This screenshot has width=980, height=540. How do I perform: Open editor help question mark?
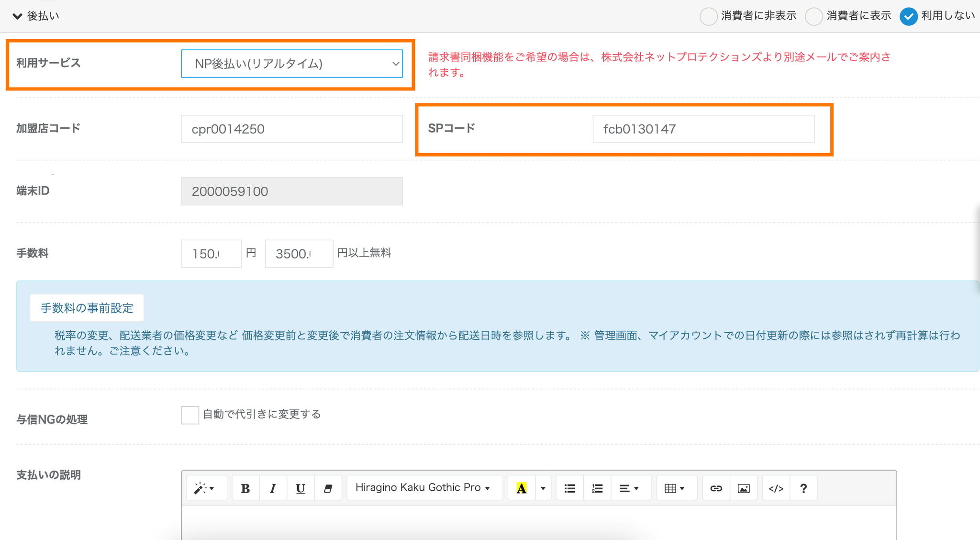803,488
